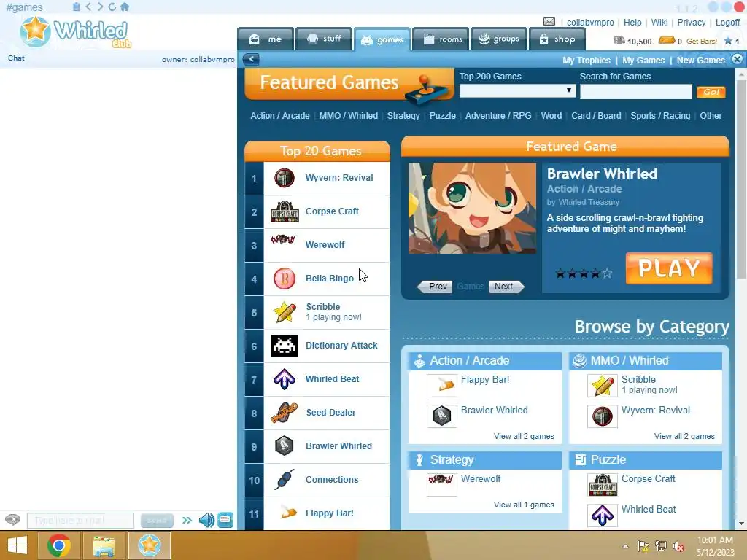This screenshot has width=747, height=560.
Task: Click the Scribble pencil-star icon in Top 20
Action: (285, 312)
